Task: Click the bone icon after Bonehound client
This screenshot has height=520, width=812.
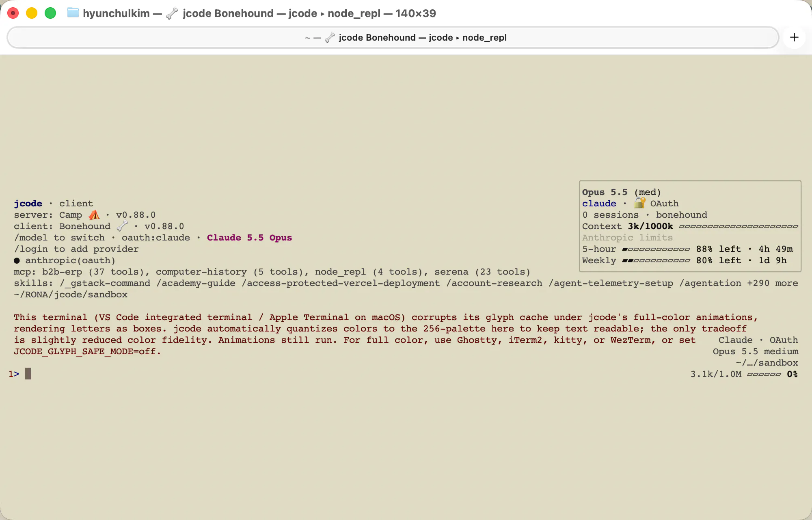Action: tap(122, 226)
